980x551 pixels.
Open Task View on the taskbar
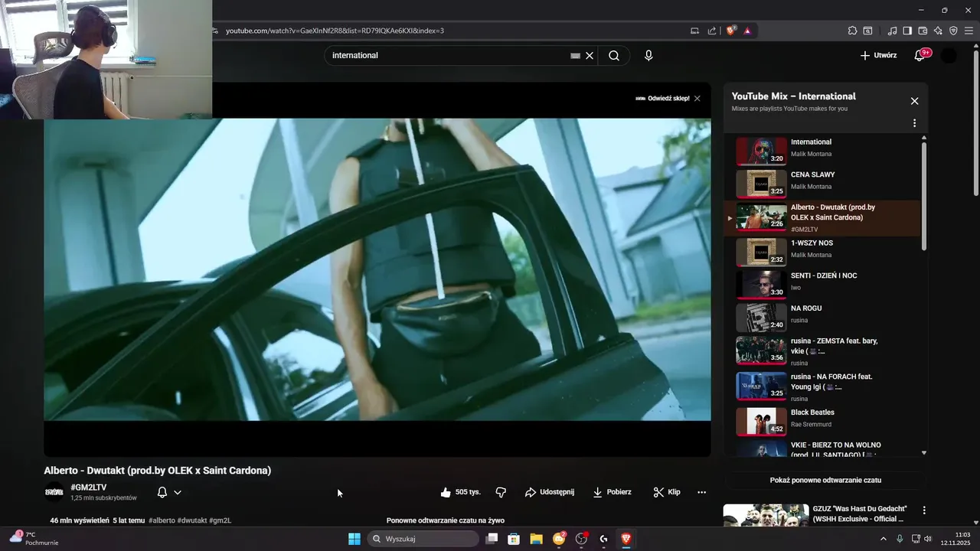[492, 539]
